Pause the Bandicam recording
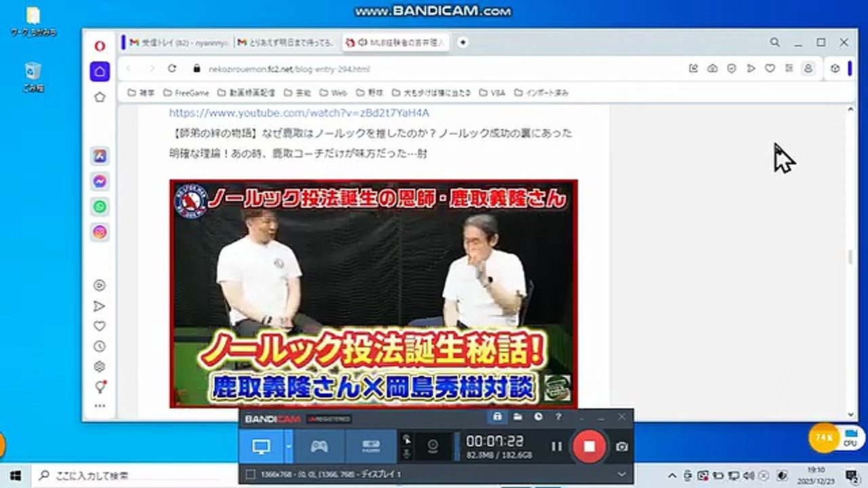Image resolution: width=868 pixels, height=488 pixels. pyautogui.click(x=557, y=446)
